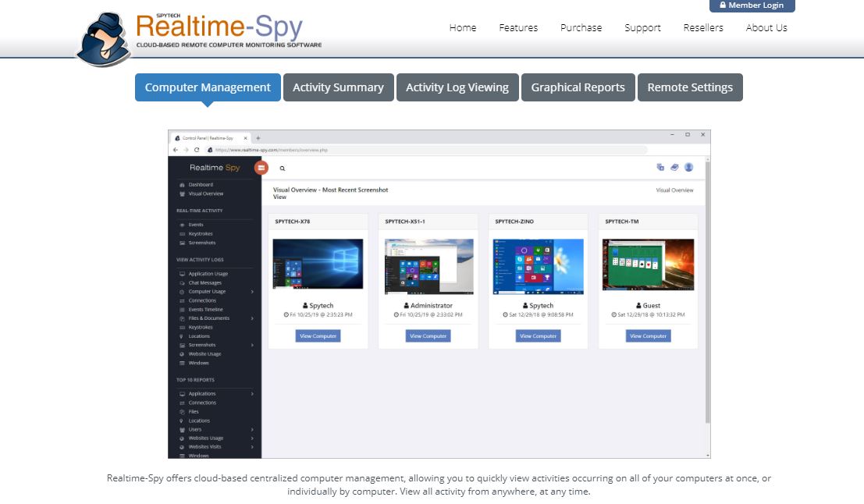Click Keystrokes keyboard icon under Real-Time Activity
This screenshot has width=864, height=504.
click(182, 234)
